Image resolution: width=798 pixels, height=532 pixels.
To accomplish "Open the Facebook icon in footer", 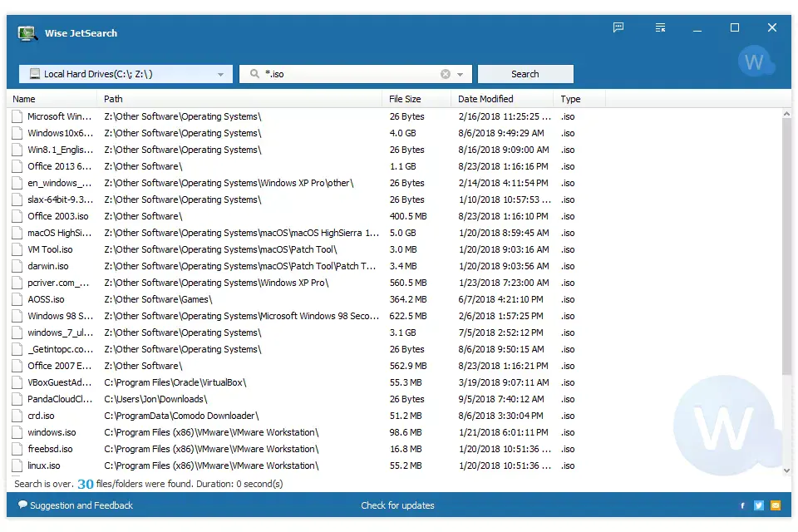I will click(742, 505).
